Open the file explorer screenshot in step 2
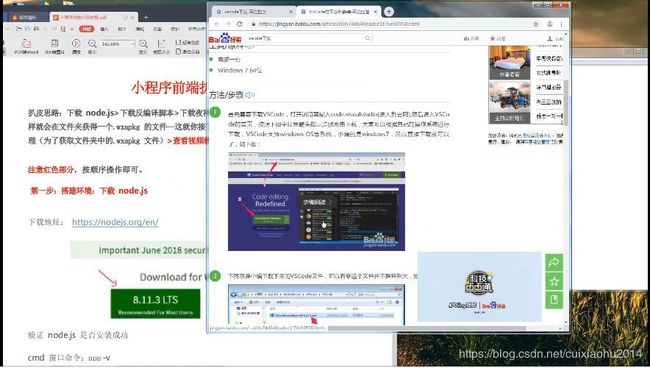Viewport: 650px width, 368px height. click(316, 305)
